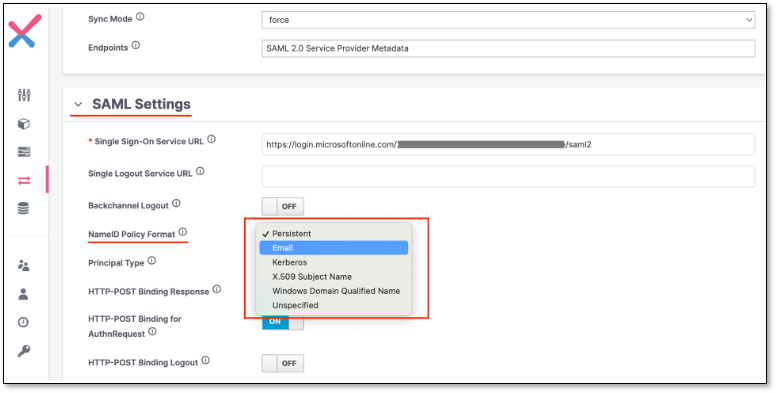Viewport: 776px width, 393px height.
Task: Click info icon next to Sync Mode
Action: coord(140,17)
